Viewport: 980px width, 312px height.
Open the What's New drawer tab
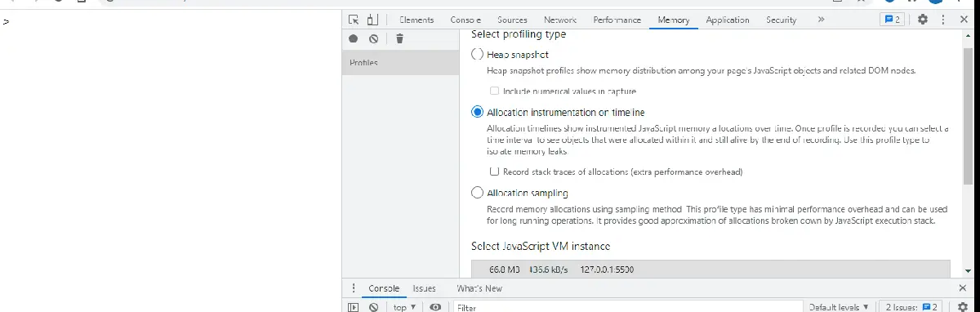pyautogui.click(x=479, y=288)
